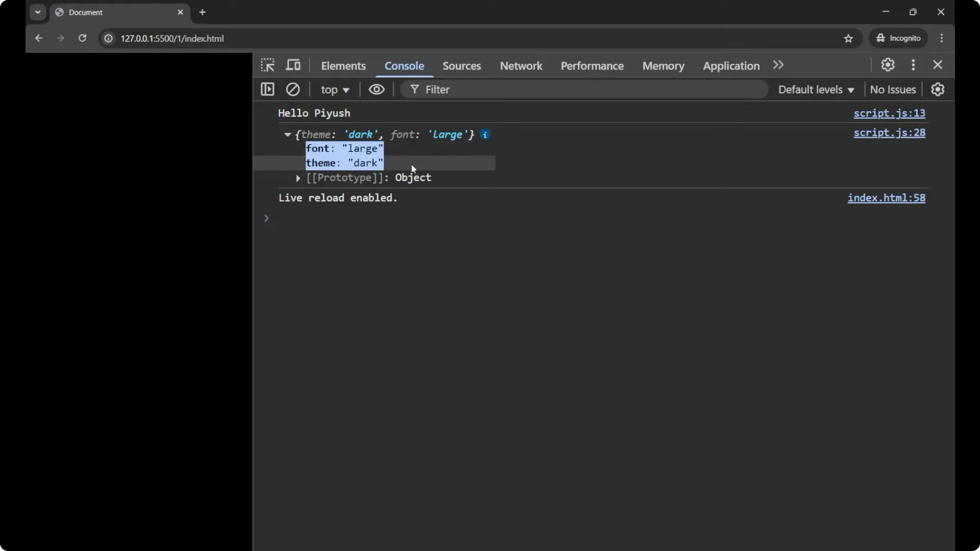The image size is (980, 551).
Task: Select the inspect element tool
Action: point(267,65)
